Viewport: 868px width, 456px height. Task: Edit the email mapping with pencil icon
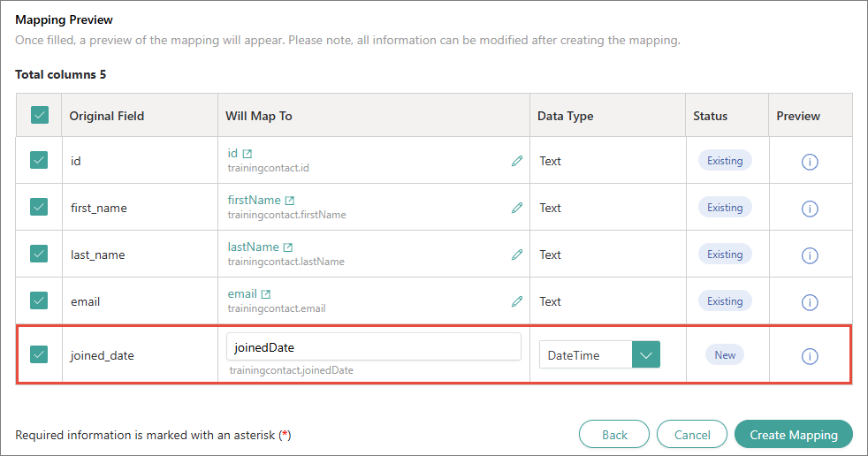tap(517, 301)
